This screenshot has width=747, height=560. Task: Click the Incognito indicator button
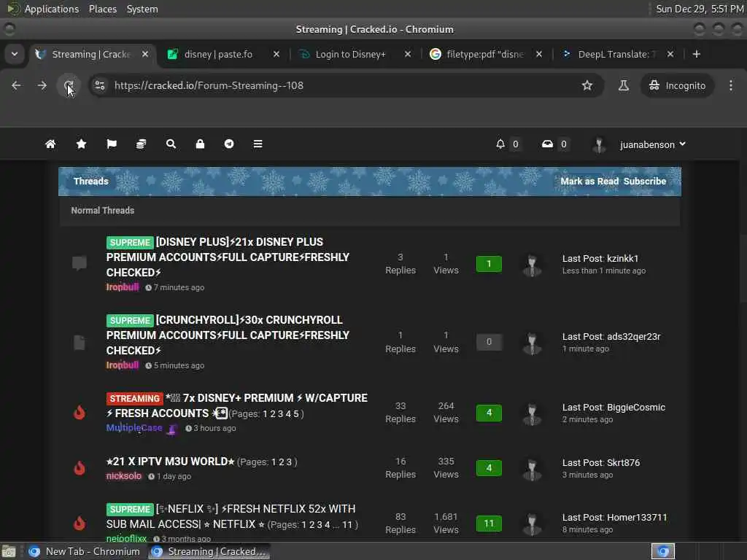tap(678, 86)
